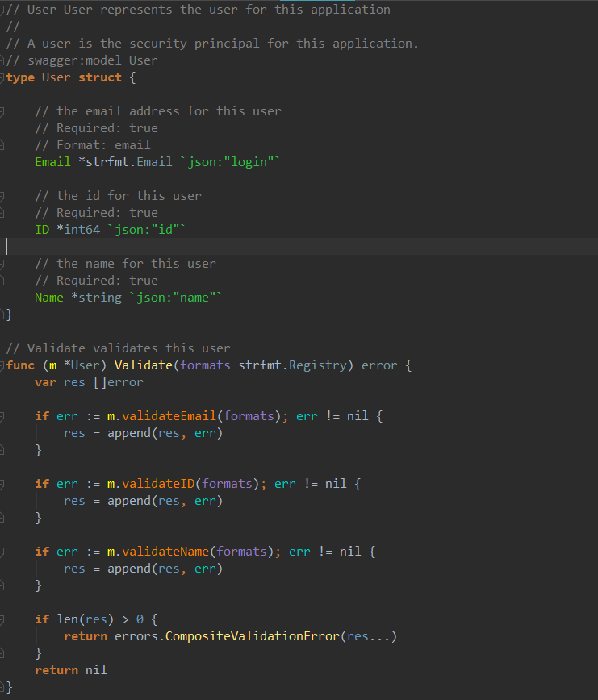Click the 'errors' package identifier

point(136,636)
